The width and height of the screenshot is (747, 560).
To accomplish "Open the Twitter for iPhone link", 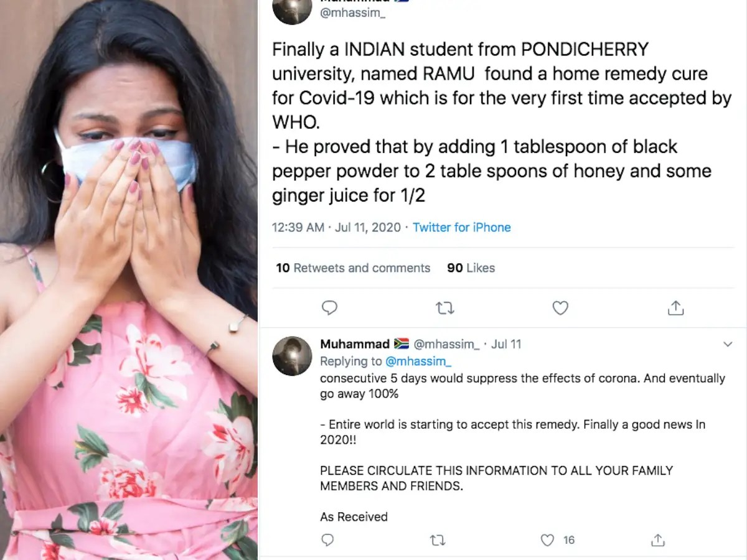I will (461, 227).
